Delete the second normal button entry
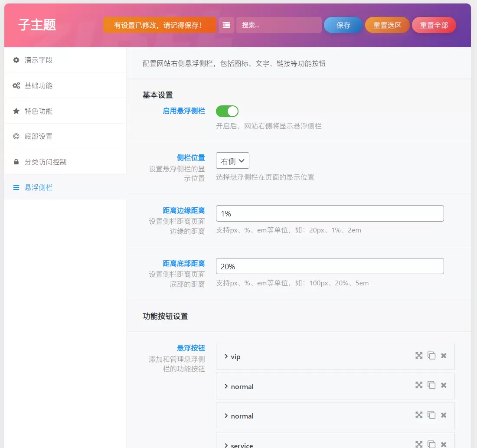This screenshot has height=448, width=477. tap(444, 415)
